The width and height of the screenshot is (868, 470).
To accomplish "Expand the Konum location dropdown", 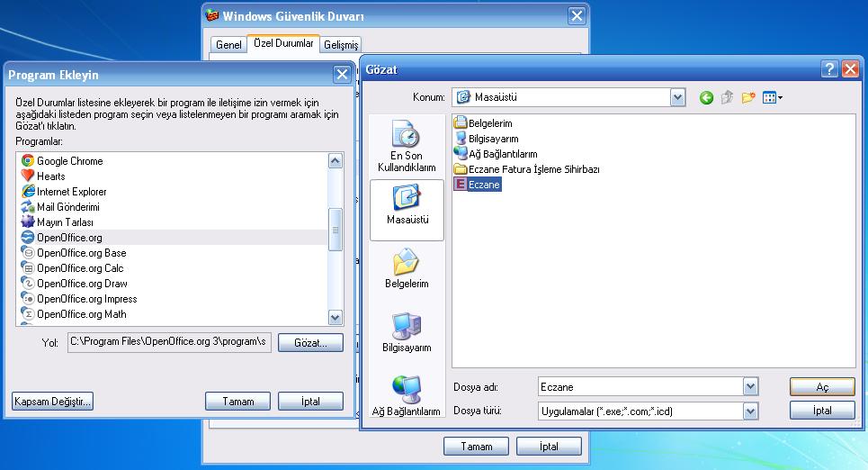I will [x=677, y=97].
